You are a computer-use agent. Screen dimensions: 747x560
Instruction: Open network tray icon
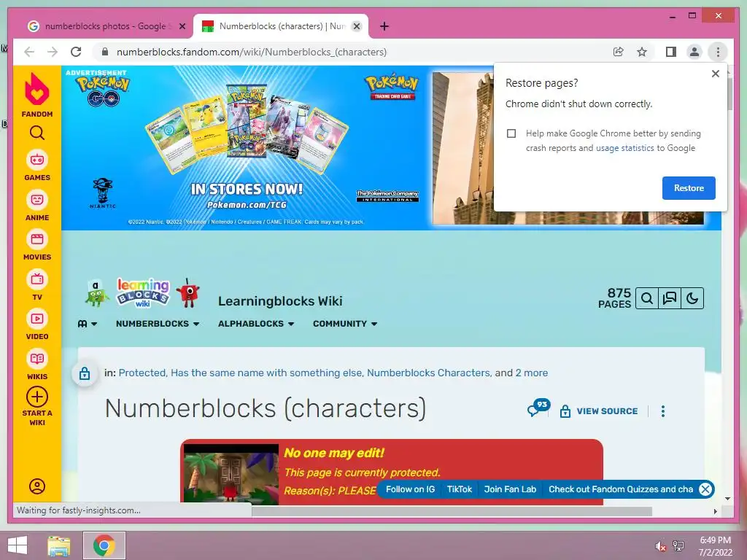[678, 546]
